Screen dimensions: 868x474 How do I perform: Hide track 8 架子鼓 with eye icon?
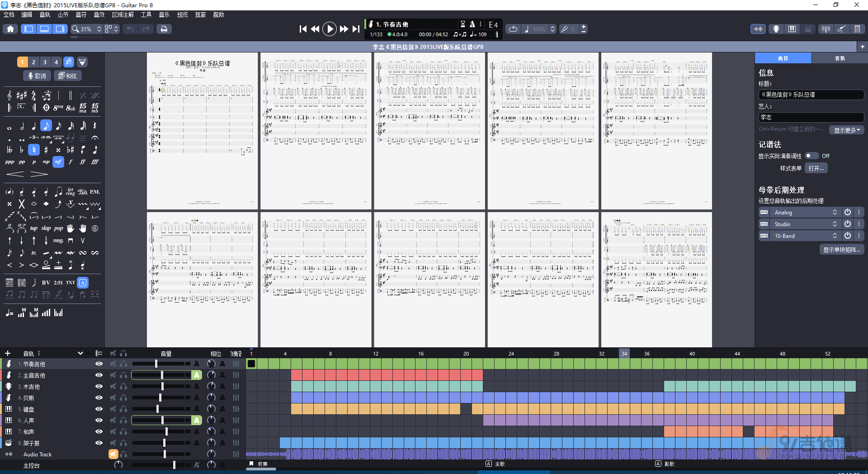[x=99, y=443]
